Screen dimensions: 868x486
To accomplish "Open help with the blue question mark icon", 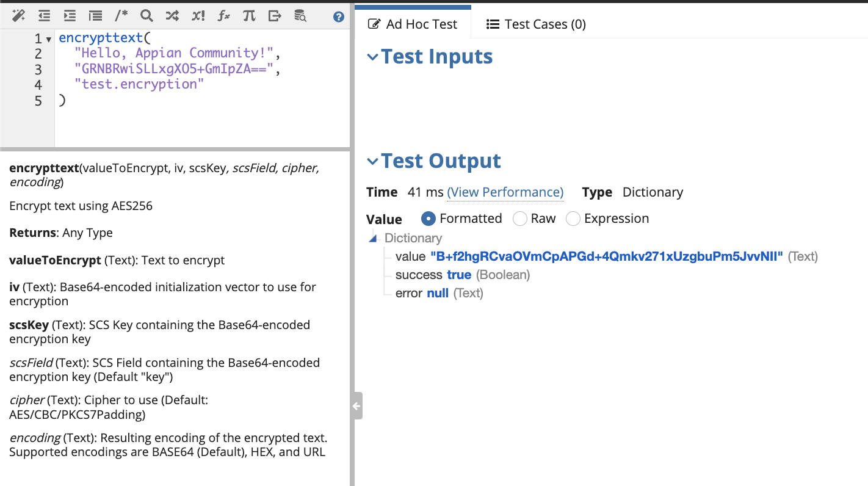I will point(339,17).
